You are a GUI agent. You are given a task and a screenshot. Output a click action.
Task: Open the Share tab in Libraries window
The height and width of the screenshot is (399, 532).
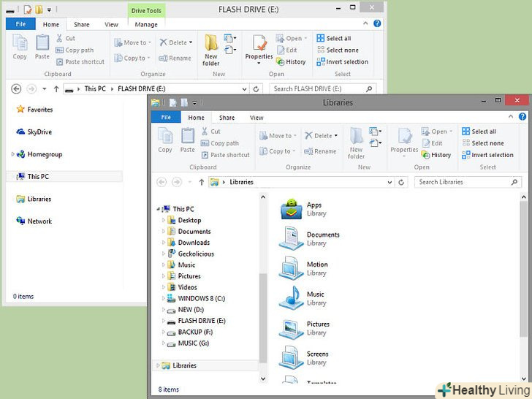227,118
